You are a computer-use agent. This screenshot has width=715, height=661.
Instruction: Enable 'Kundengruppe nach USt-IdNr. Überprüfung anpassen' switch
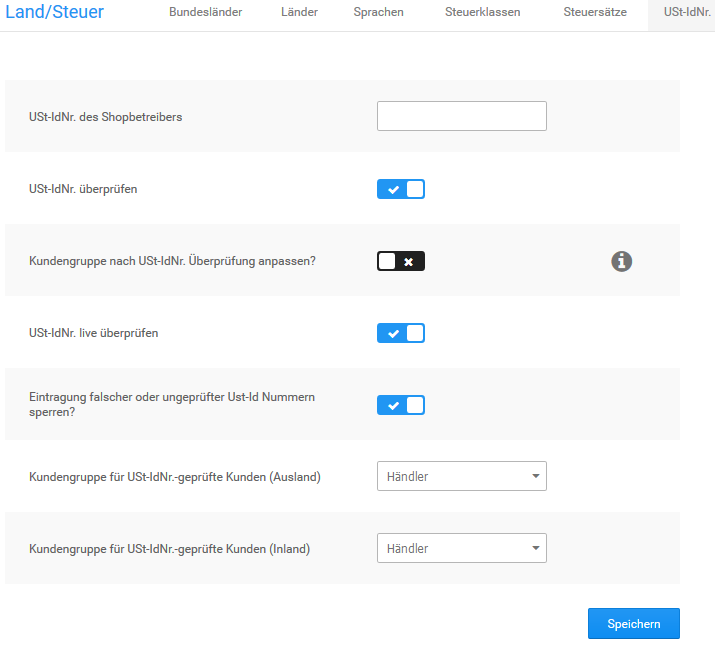click(x=401, y=261)
